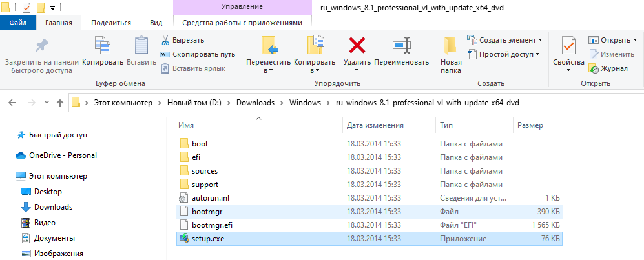644x260 pixels.
Task: Open OneDrive - Personal in navigation pane
Action: tap(56, 155)
